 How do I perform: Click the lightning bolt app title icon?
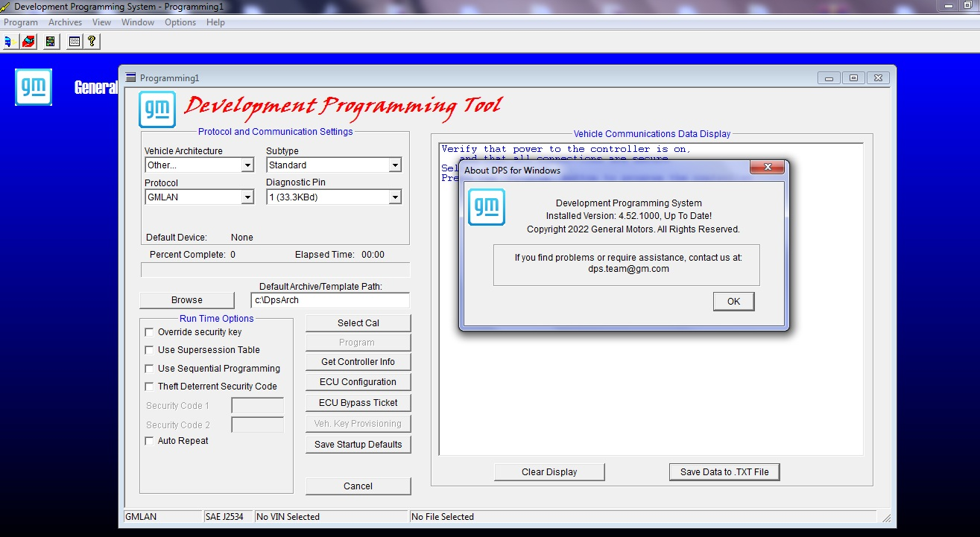click(6, 7)
